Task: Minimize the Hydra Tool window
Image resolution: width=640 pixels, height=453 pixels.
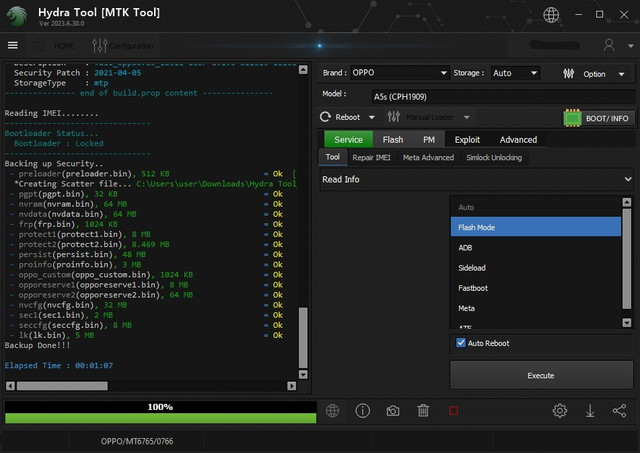Action: click(578, 15)
